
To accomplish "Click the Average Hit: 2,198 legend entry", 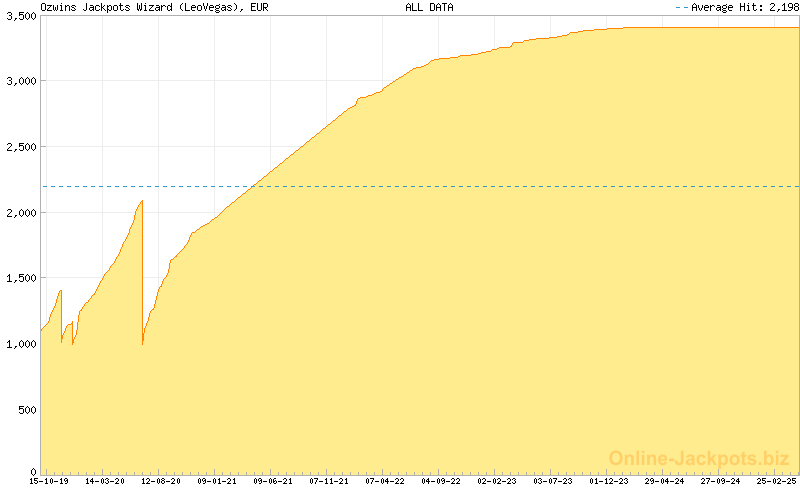I will click(739, 7).
